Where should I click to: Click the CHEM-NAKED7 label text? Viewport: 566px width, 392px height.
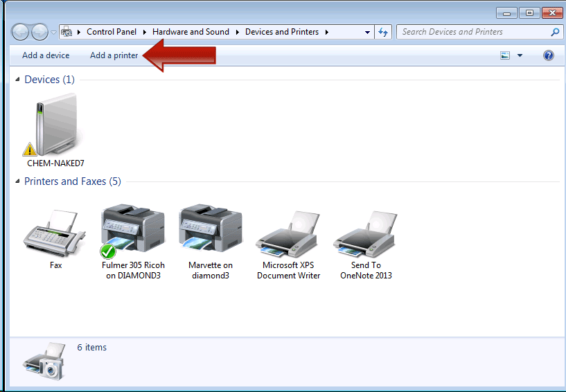pos(55,163)
